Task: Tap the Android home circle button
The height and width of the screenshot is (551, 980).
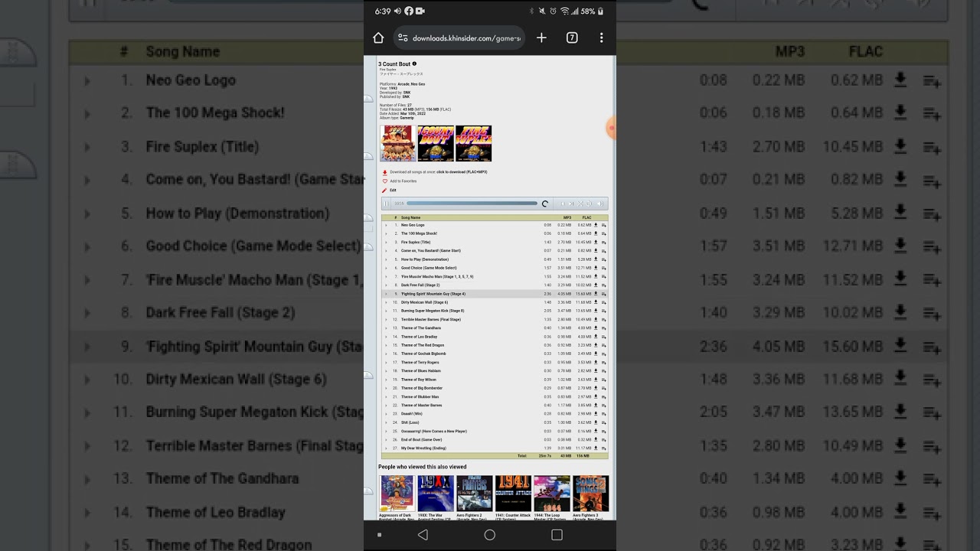Action: tap(490, 535)
